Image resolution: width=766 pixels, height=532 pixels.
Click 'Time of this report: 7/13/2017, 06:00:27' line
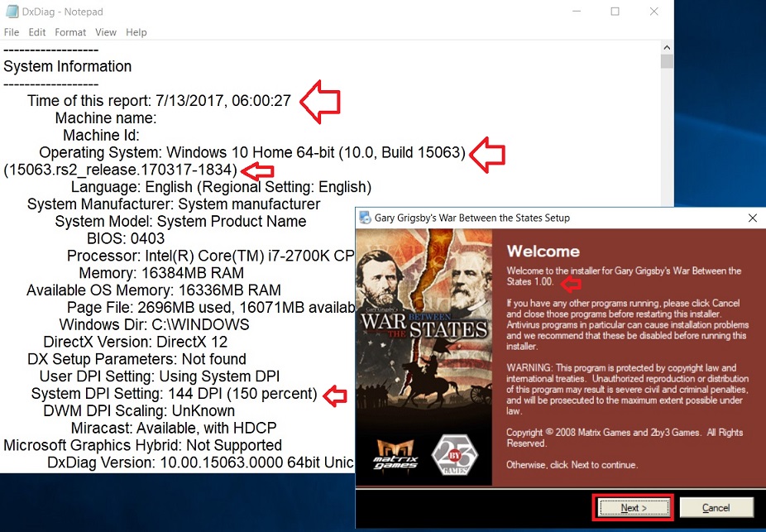point(159,101)
